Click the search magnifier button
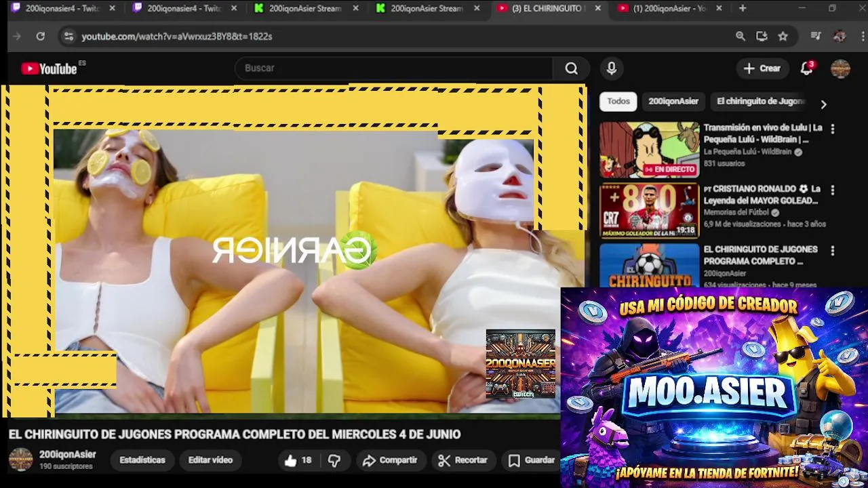The width and height of the screenshot is (868, 488). (x=572, y=68)
